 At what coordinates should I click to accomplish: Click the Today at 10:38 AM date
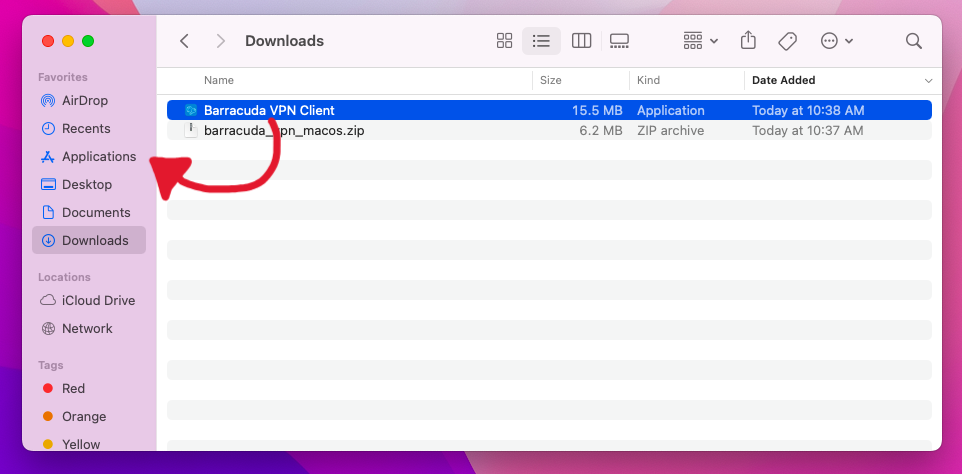coord(808,110)
